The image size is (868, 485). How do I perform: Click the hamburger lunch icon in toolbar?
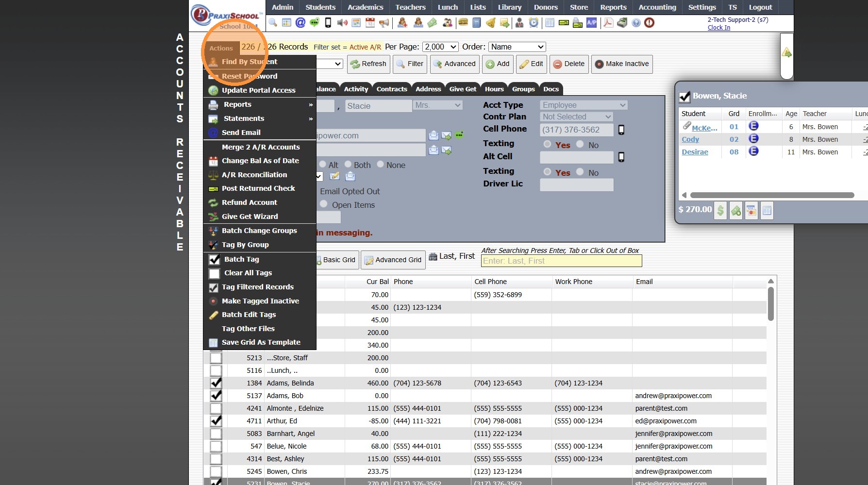coord(463,22)
